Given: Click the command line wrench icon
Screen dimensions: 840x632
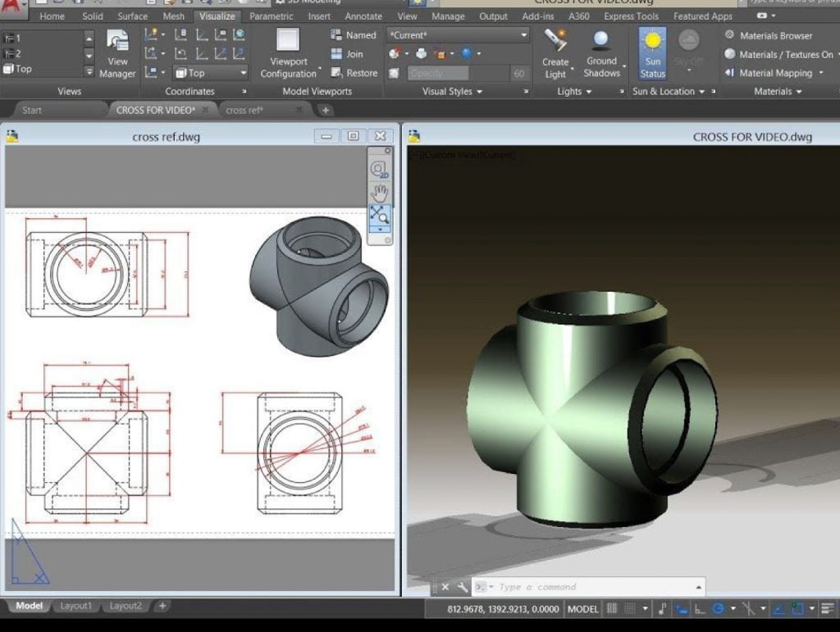Looking at the screenshot, I should pyautogui.click(x=463, y=587).
